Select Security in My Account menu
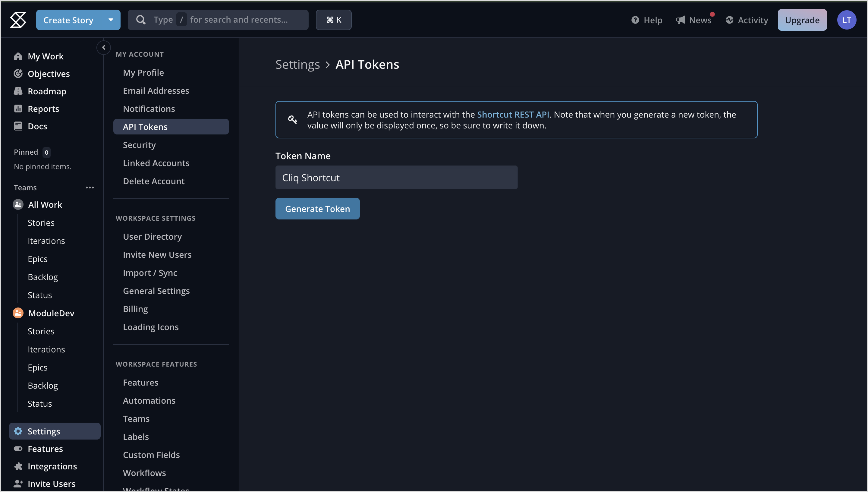Viewport: 868px width, 492px height. tap(139, 145)
